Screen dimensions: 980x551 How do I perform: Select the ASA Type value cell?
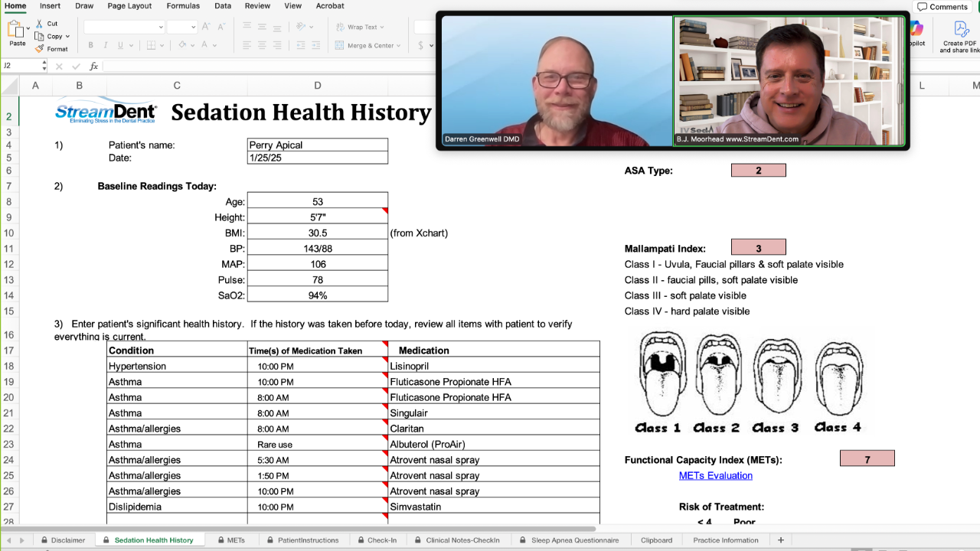759,171
